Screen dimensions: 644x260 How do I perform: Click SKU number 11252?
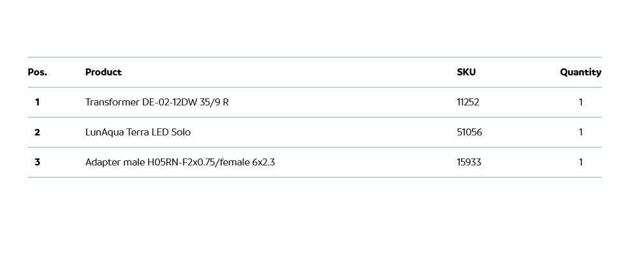pyautogui.click(x=468, y=102)
